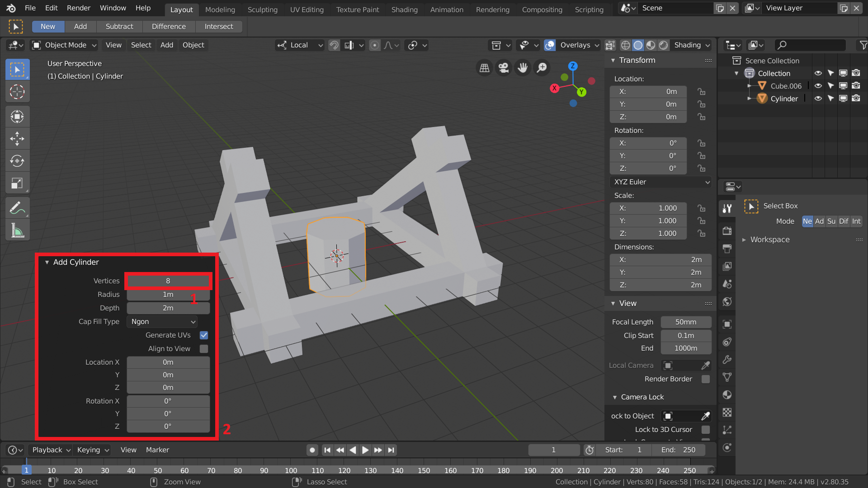Toggle Overlays display button
The image size is (868, 488).
[550, 45]
